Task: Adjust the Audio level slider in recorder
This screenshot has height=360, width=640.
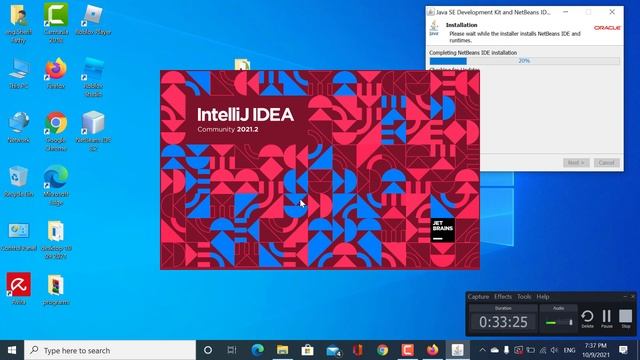Action: [x=558, y=323]
